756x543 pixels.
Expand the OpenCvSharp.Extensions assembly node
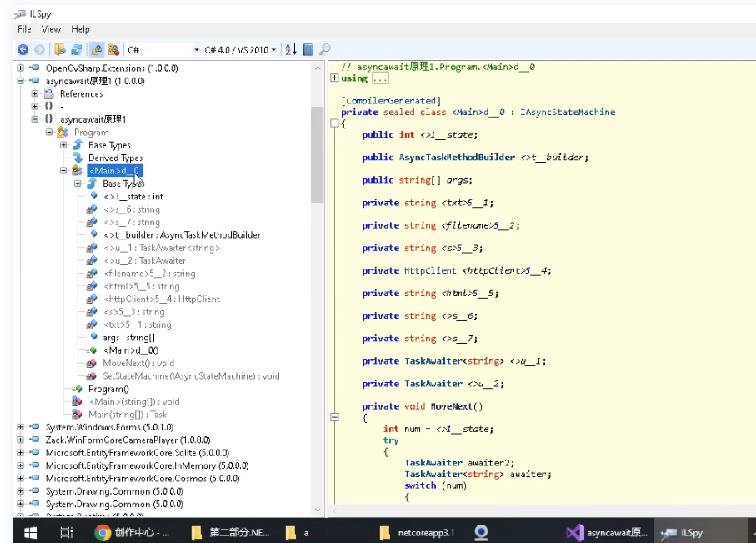point(20,68)
